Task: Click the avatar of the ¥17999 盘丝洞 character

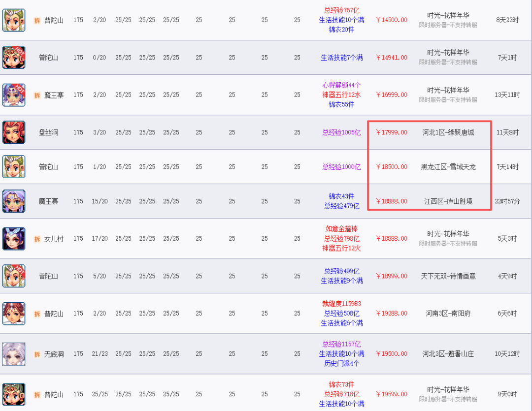Action: coord(14,132)
